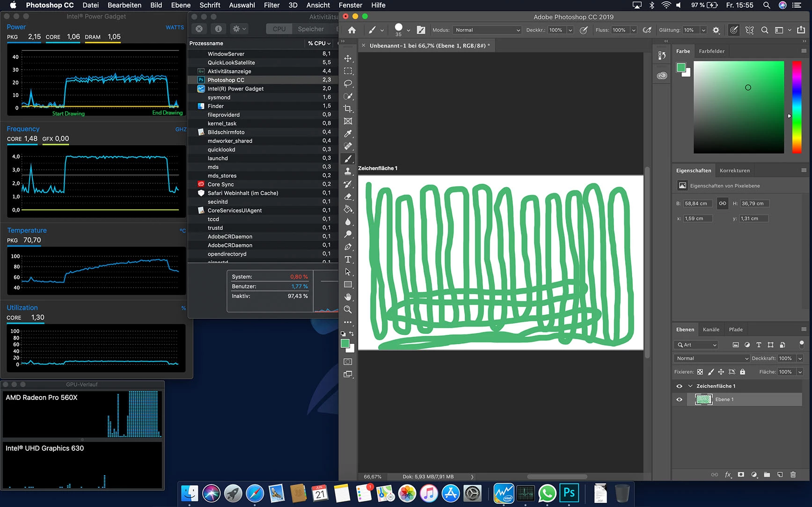Select the Zoom tool in the toolbox
Viewport: 812px width, 507px height.
pos(348,310)
